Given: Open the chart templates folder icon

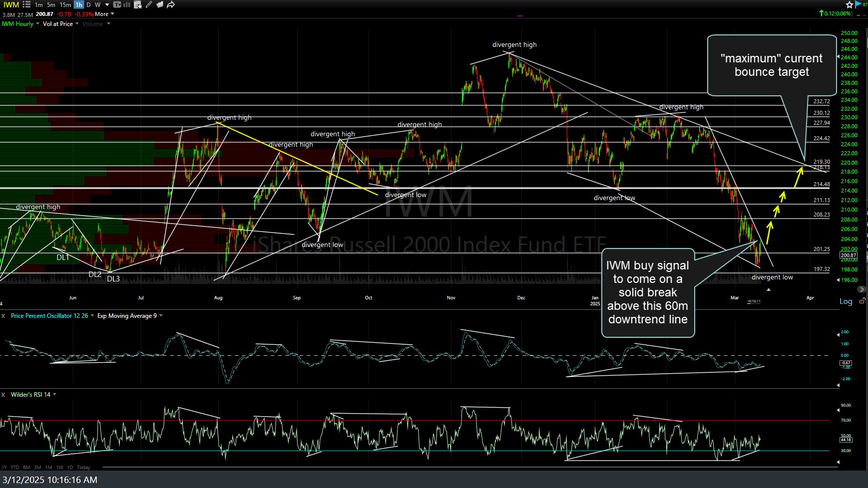Looking at the screenshot, I should 160,4.
